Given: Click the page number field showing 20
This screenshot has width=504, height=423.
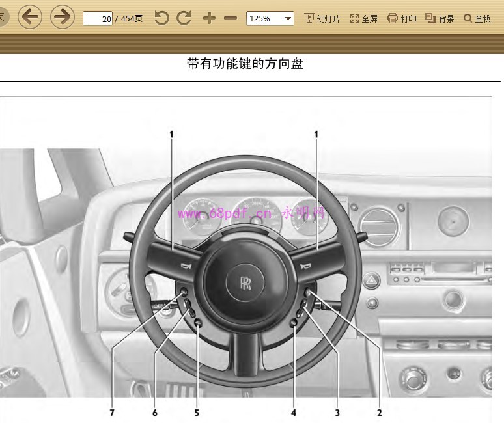Looking at the screenshot, I should pos(98,19).
